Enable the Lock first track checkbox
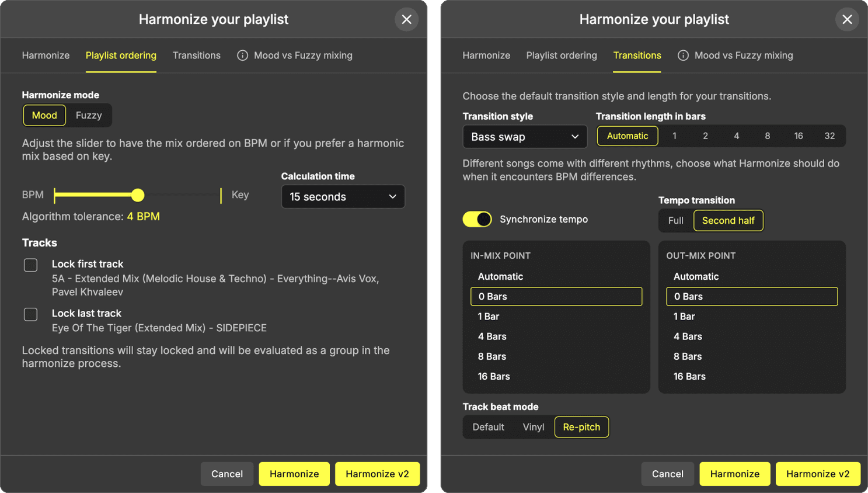The height and width of the screenshot is (493, 868). (30, 265)
